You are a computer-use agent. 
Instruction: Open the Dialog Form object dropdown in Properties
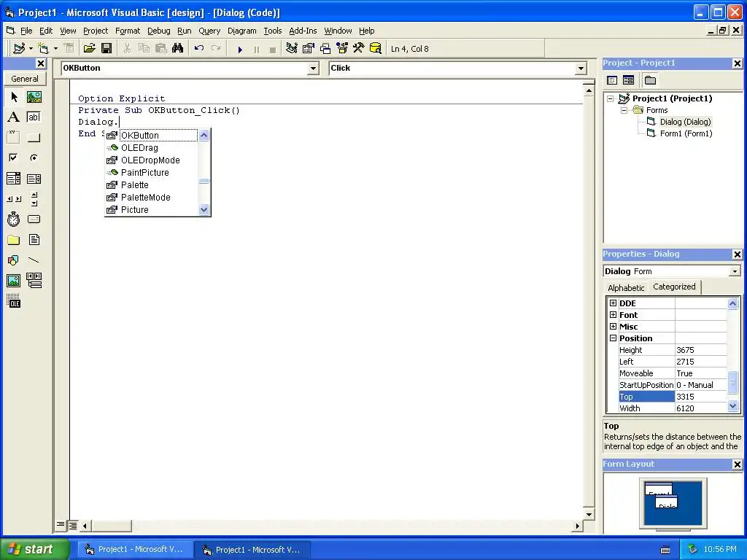click(735, 271)
